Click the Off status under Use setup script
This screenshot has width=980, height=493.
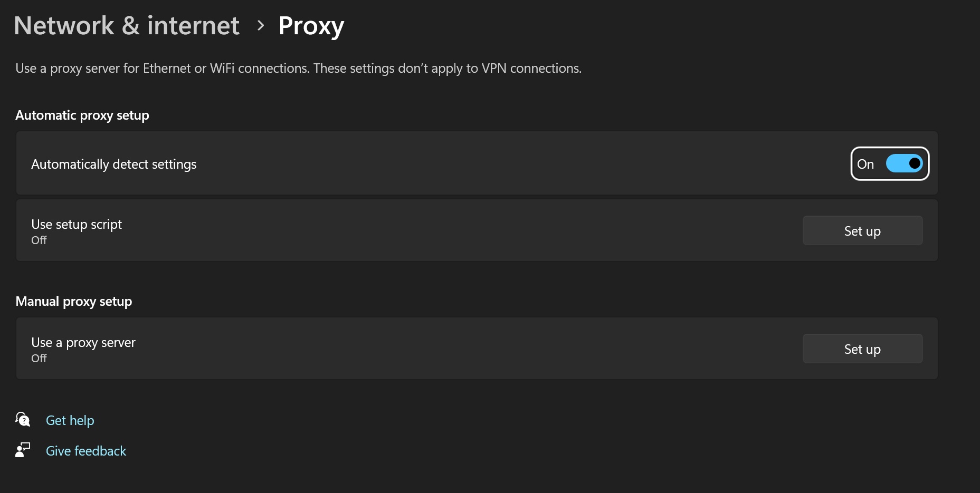pos(39,240)
